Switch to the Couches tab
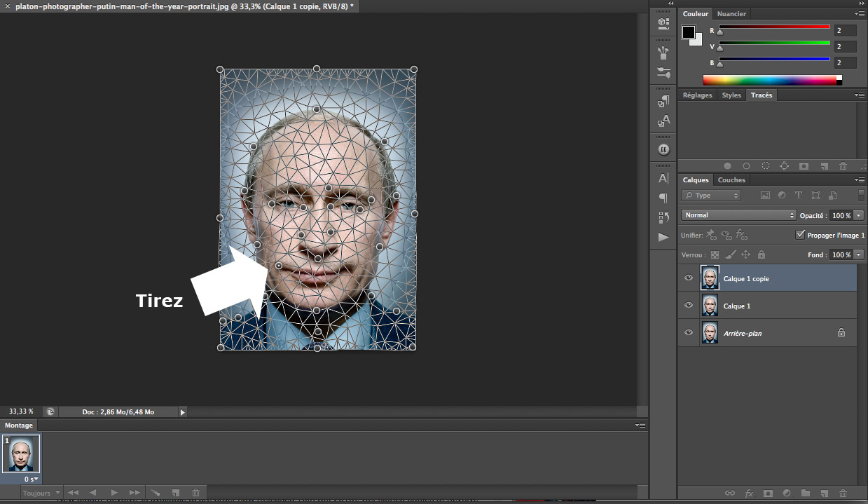 click(x=731, y=180)
